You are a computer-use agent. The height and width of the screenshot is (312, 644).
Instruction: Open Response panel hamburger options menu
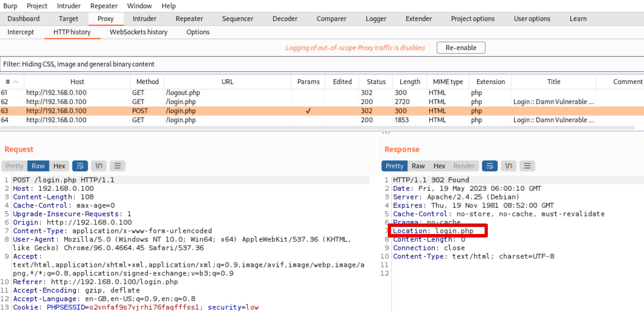tap(527, 166)
